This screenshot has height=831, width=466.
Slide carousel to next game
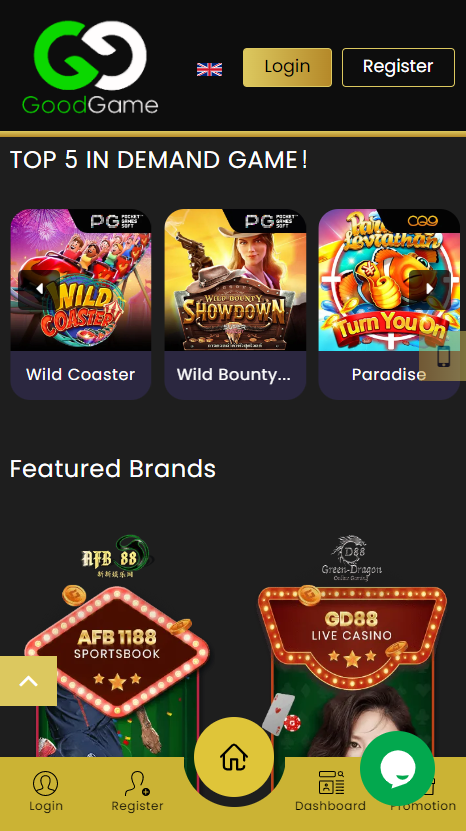point(429,290)
